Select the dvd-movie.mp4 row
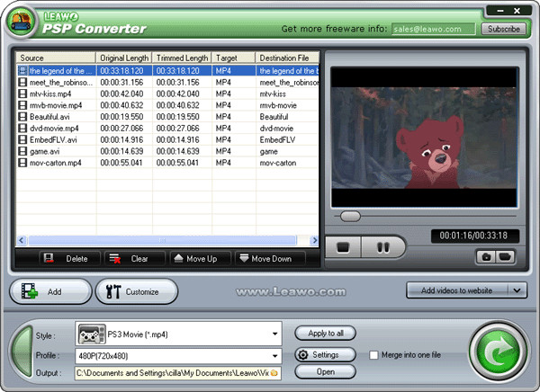The height and width of the screenshot is (392, 540). point(167,128)
